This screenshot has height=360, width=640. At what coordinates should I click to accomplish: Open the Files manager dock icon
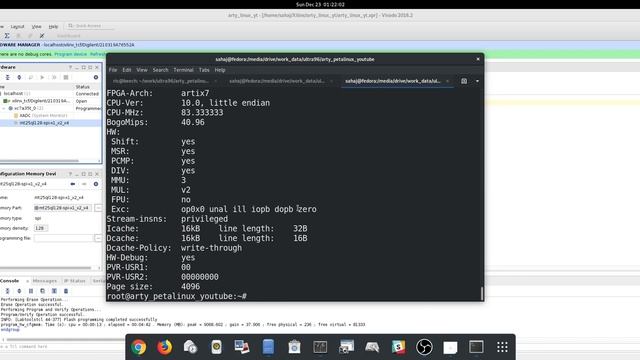click(x=268, y=347)
